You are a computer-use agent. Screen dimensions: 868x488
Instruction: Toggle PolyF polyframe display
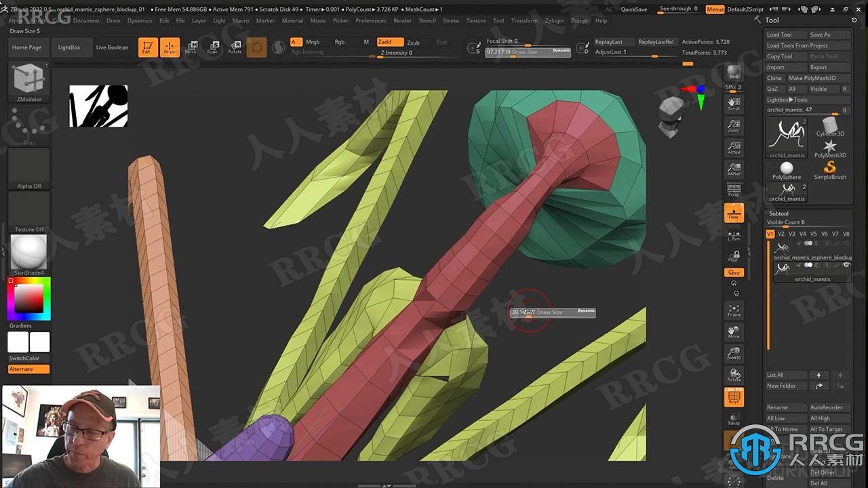click(x=734, y=397)
